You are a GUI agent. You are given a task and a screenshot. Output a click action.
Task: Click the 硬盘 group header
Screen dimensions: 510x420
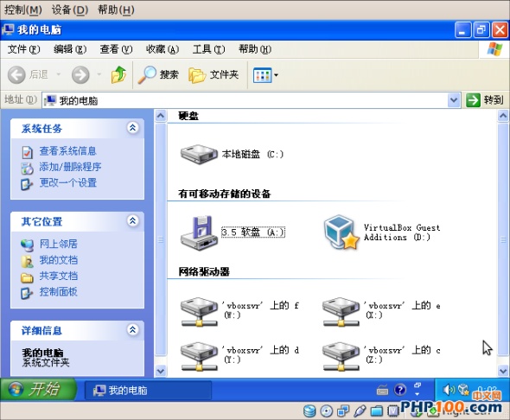pyautogui.click(x=188, y=116)
